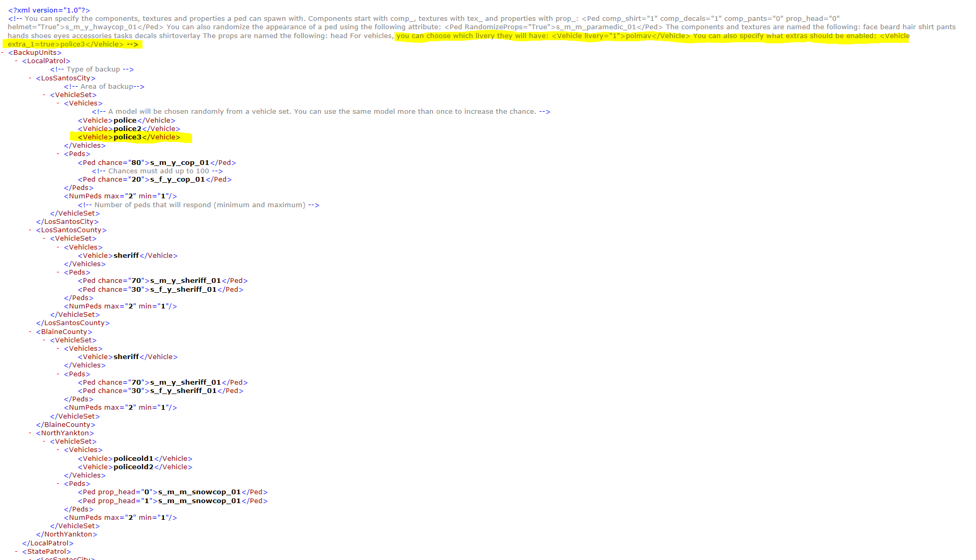Viewport: 976px width, 560px height.
Task: Click the xml version declaration line
Action: click(49, 10)
